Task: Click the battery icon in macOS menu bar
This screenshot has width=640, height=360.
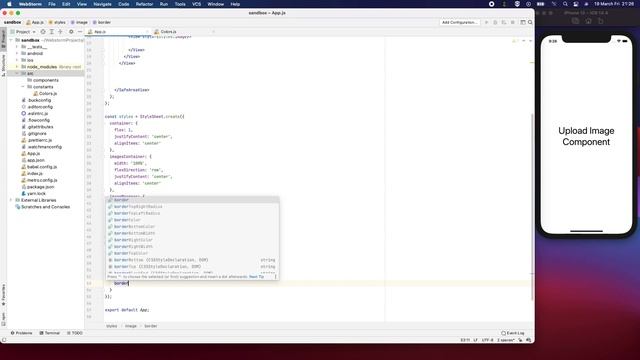Action: click(541, 4)
